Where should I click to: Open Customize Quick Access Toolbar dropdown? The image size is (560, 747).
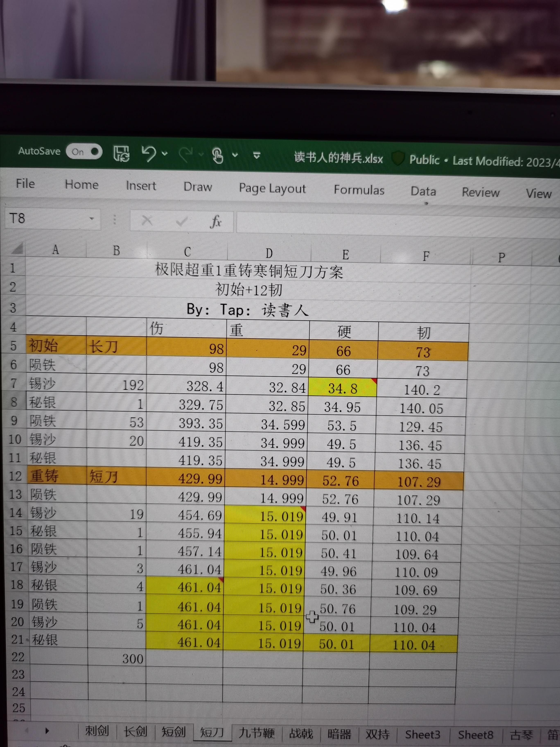click(x=257, y=156)
